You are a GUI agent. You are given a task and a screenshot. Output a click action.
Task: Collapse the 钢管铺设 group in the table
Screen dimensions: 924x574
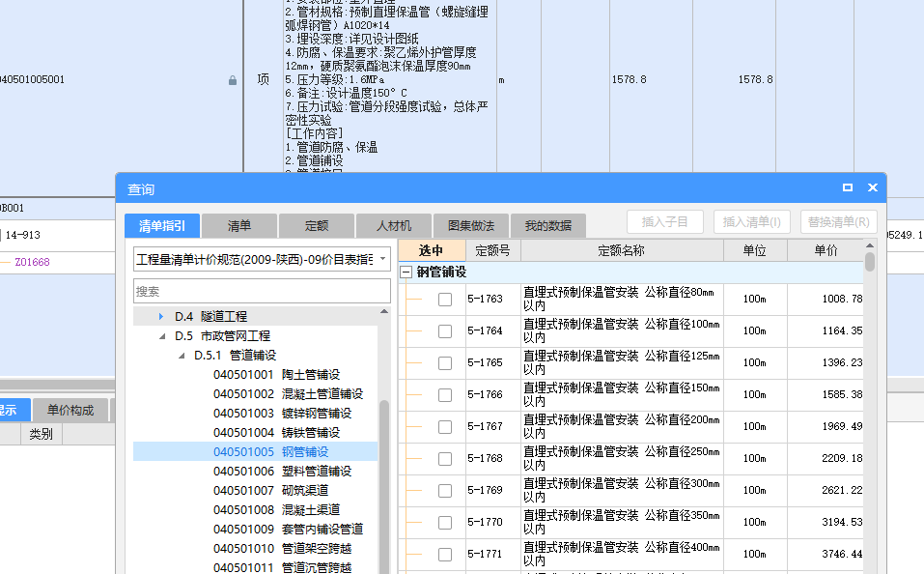pos(406,272)
